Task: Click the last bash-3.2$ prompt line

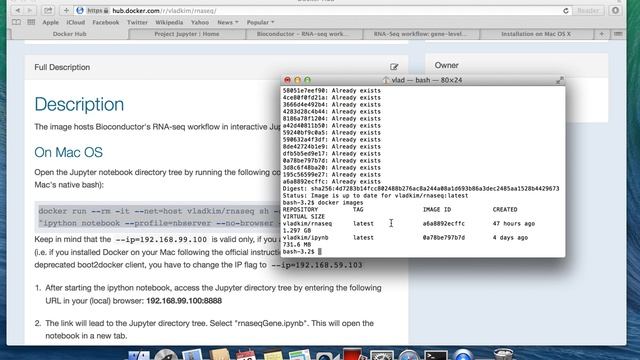Action: point(302,251)
